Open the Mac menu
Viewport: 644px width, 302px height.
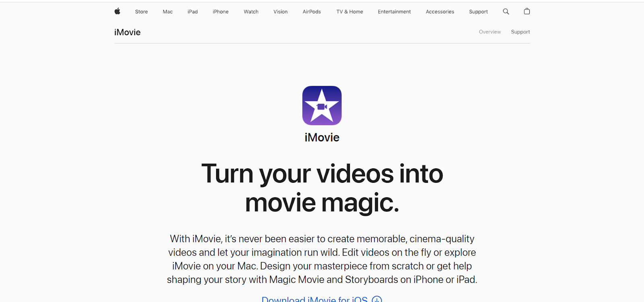click(x=168, y=12)
